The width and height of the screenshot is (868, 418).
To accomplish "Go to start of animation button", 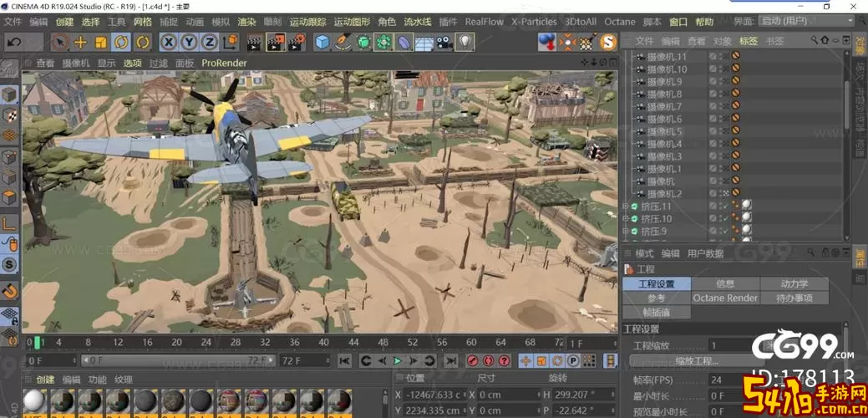I will pyautogui.click(x=344, y=361).
